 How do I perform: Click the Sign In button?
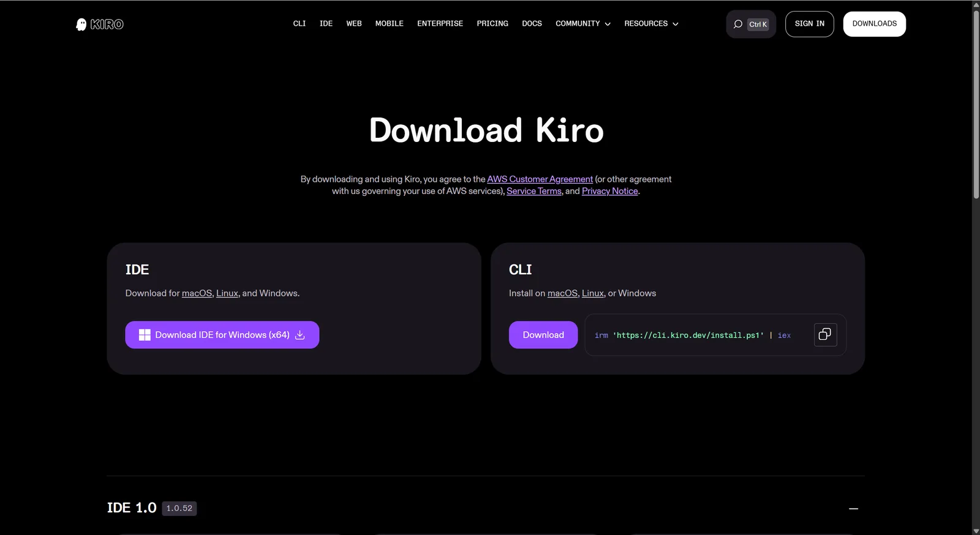pos(810,24)
